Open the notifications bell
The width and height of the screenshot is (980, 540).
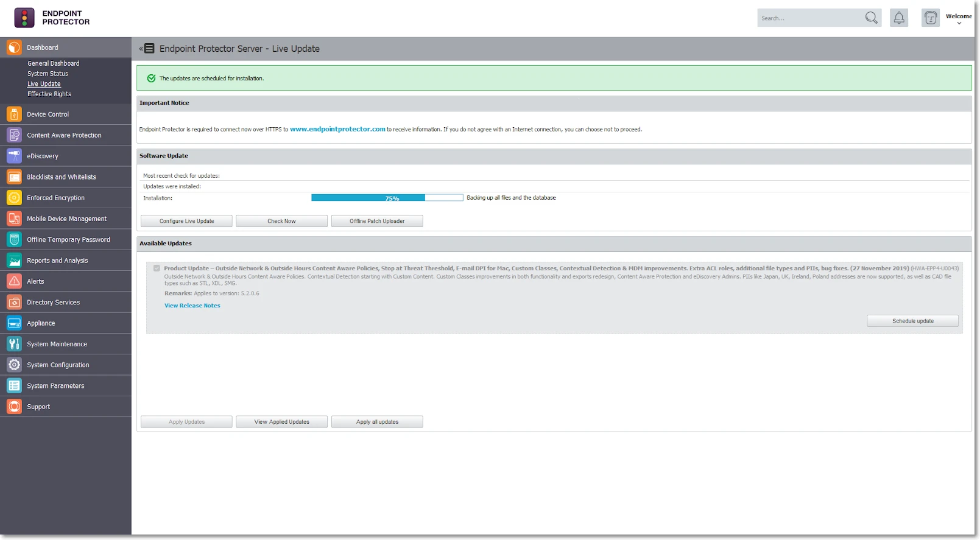(899, 18)
